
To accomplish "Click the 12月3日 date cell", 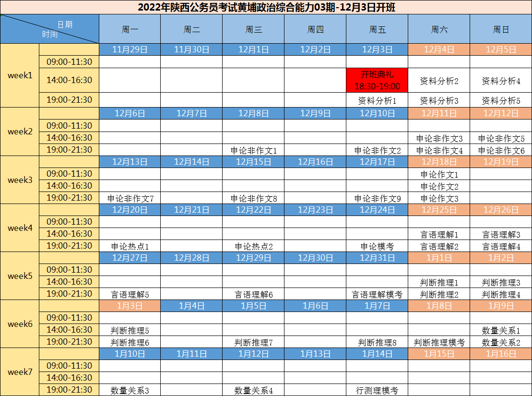I will point(377,49).
